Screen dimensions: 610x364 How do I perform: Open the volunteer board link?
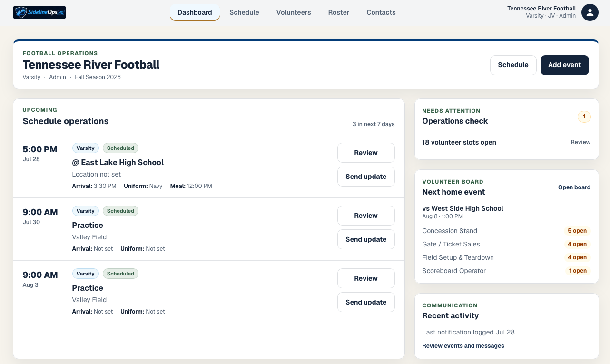click(574, 187)
